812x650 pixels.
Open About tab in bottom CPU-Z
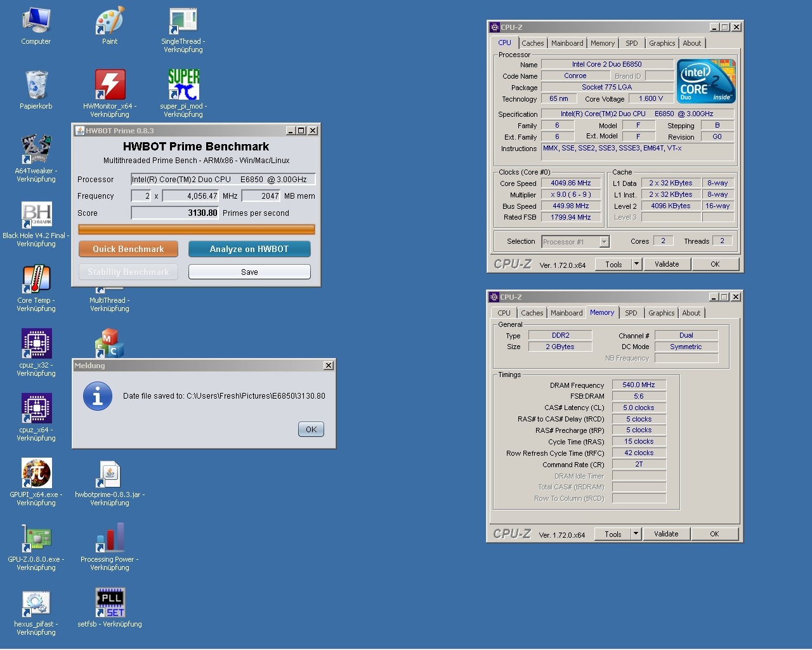click(691, 313)
